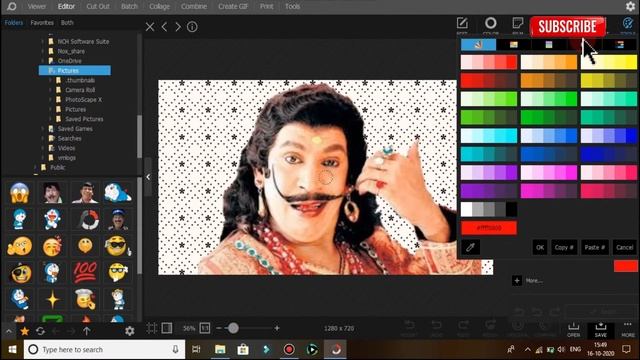This screenshot has width=640, height=360.
Task: Expand the Saved Games folder
Action: 43,129
